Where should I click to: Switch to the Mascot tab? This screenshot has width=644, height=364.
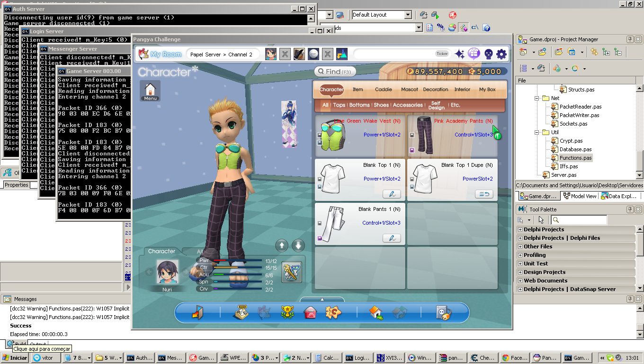[x=410, y=89]
